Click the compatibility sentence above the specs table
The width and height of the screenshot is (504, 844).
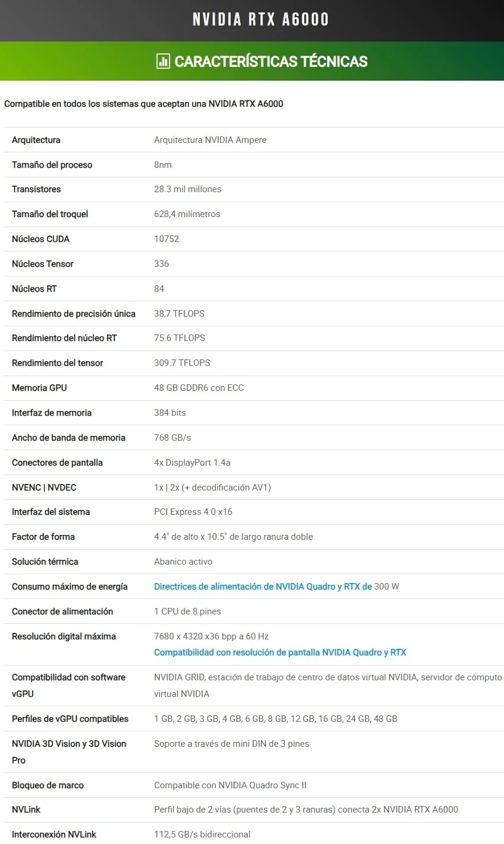(x=143, y=104)
